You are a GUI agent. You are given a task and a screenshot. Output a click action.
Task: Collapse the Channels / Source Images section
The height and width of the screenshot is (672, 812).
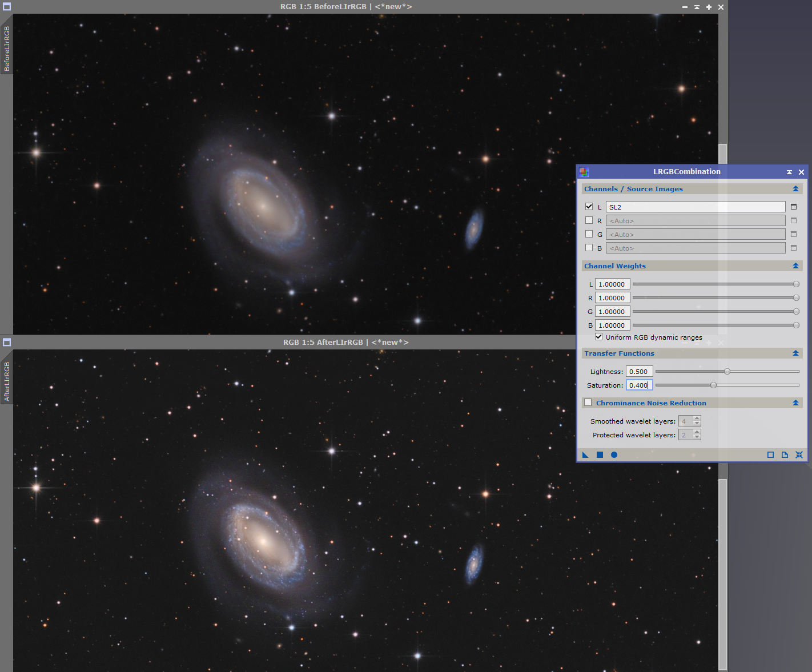coord(795,188)
